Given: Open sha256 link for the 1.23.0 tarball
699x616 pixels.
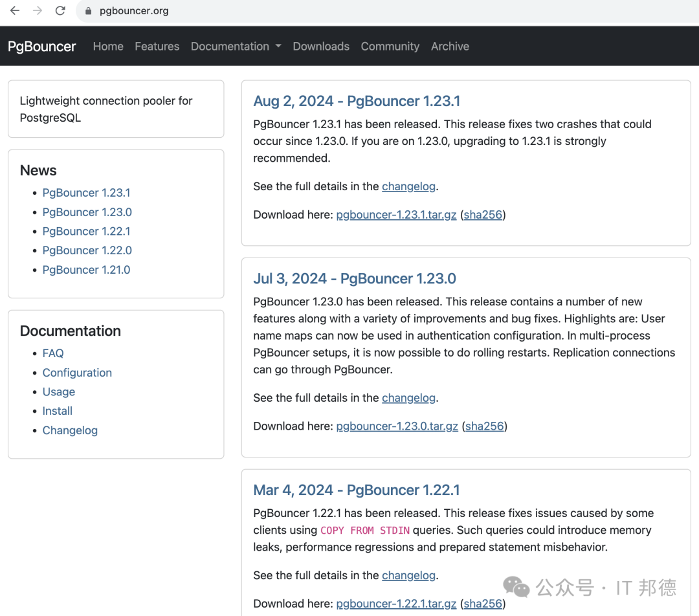Looking at the screenshot, I should [485, 426].
